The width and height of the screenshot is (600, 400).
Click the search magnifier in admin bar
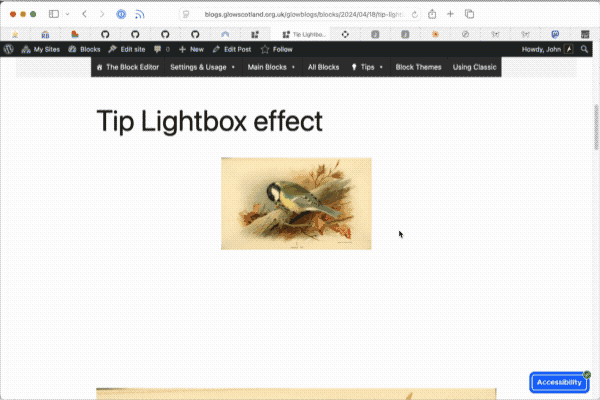coord(585,49)
